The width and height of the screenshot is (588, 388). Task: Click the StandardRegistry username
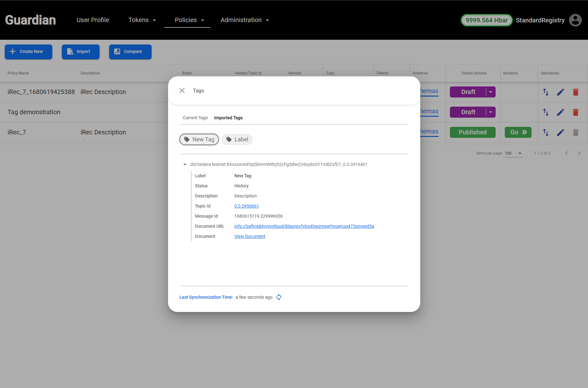[540, 20]
